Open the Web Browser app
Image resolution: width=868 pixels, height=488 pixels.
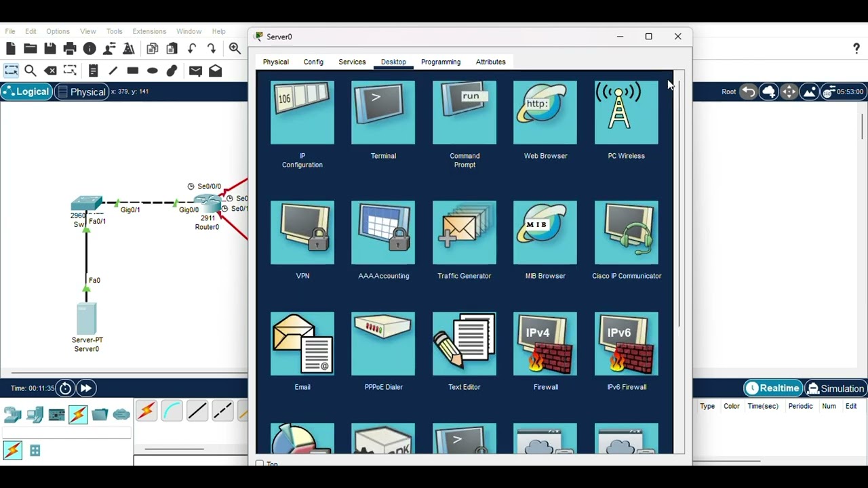[x=545, y=113]
